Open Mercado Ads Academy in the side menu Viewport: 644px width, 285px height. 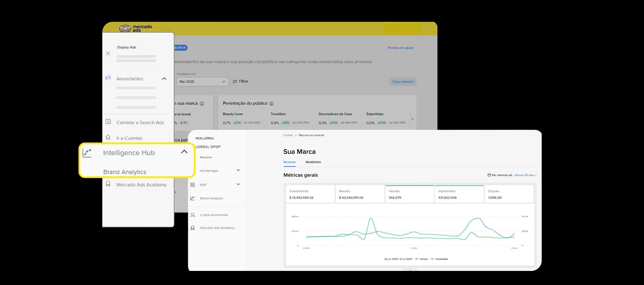142,185
